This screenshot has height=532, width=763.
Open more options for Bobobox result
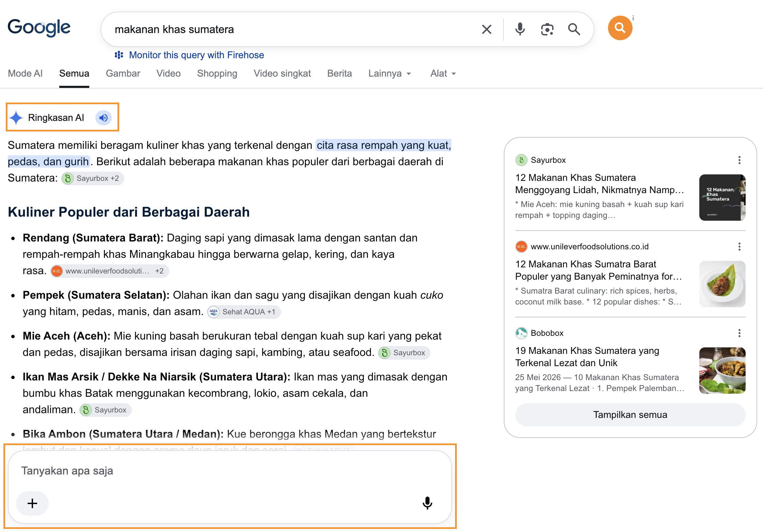(x=739, y=333)
